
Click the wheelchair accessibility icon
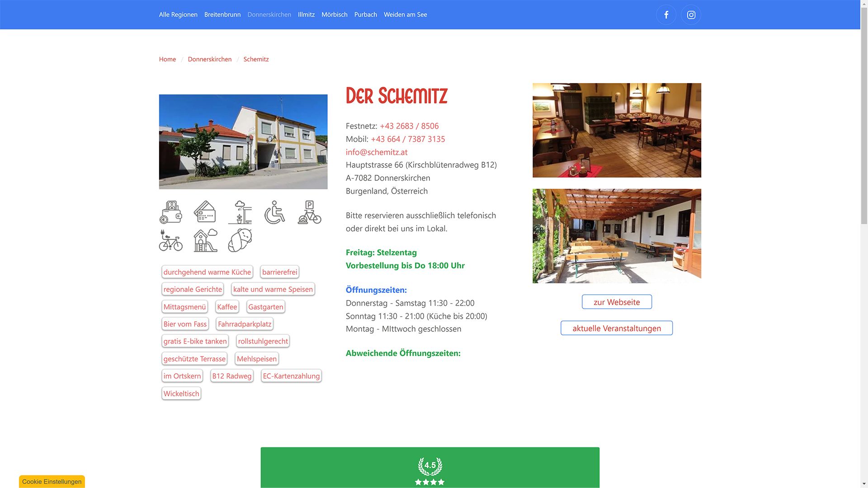point(274,212)
